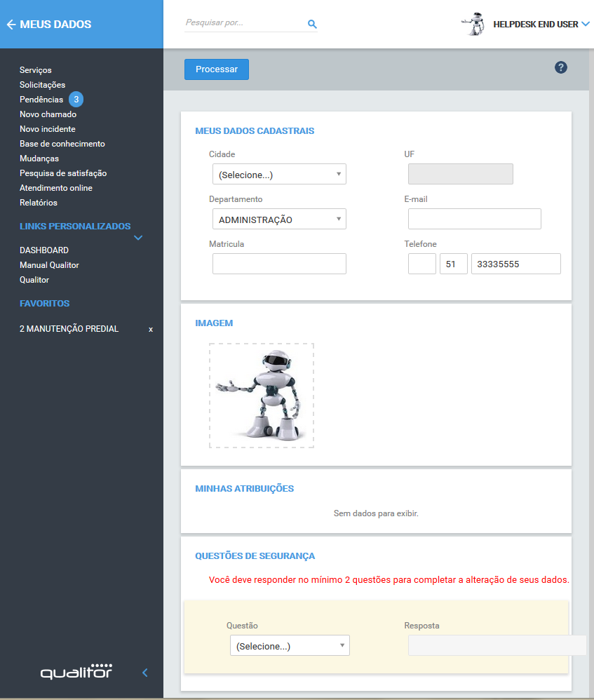Click the Pendências badge showing 3
The width and height of the screenshot is (594, 700).
[x=76, y=100]
